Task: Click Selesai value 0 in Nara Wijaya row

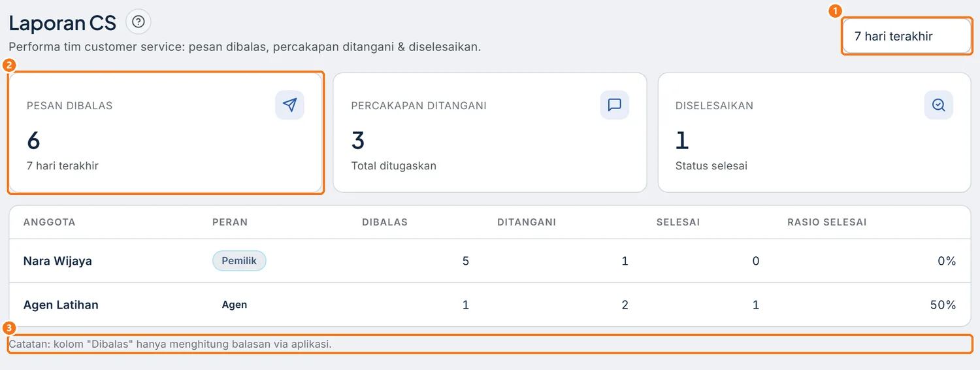Action: click(756, 261)
